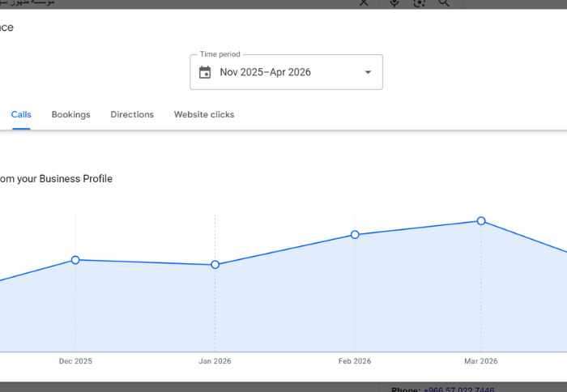Image resolution: width=567 pixels, height=392 pixels.
Task: Click the voice search microphone icon
Action: pyautogui.click(x=394, y=3)
